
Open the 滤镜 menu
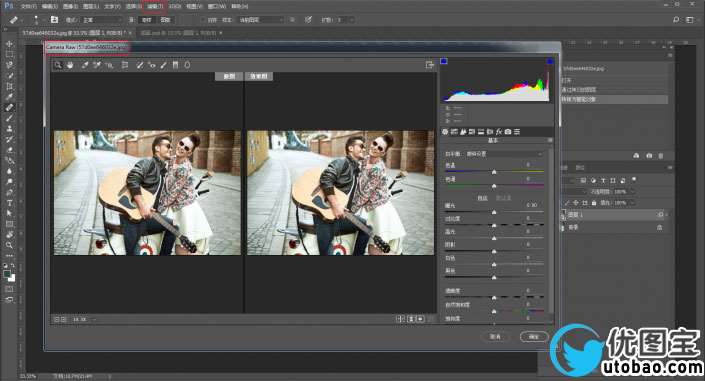point(154,6)
